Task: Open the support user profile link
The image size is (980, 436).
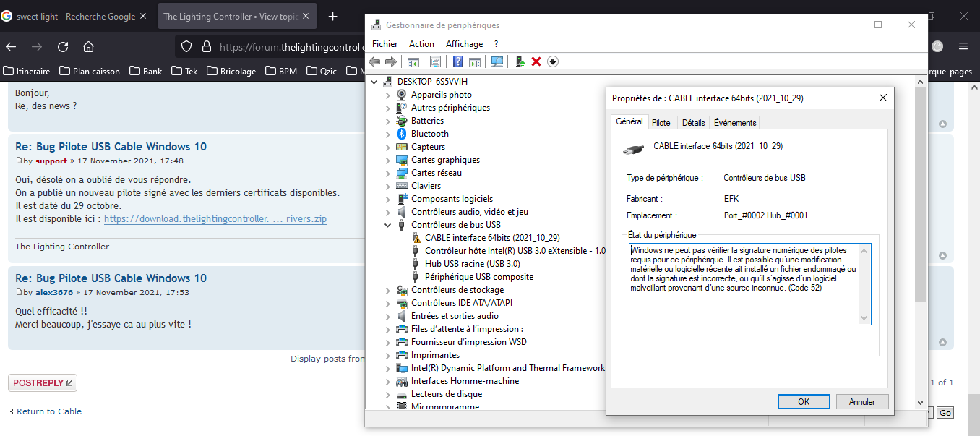Action: point(51,161)
